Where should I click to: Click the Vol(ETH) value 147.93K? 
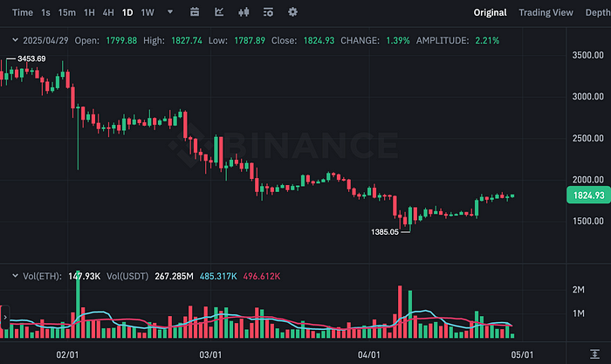(x=84, y=277)
